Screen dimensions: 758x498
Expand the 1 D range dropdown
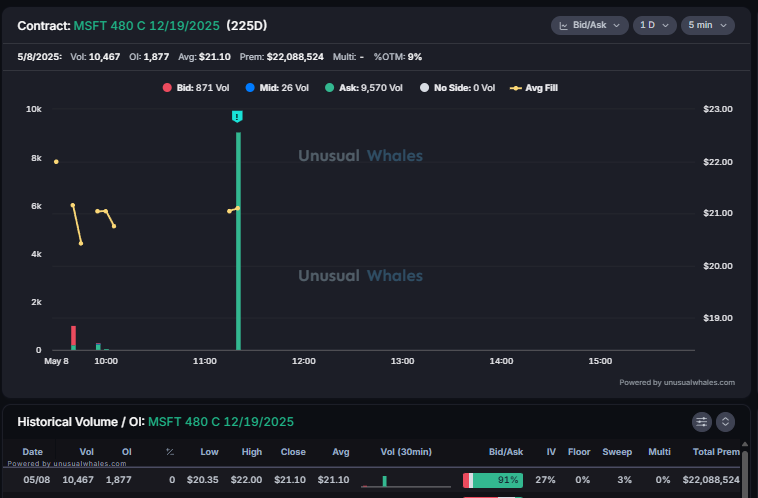[x=654, y=26]
